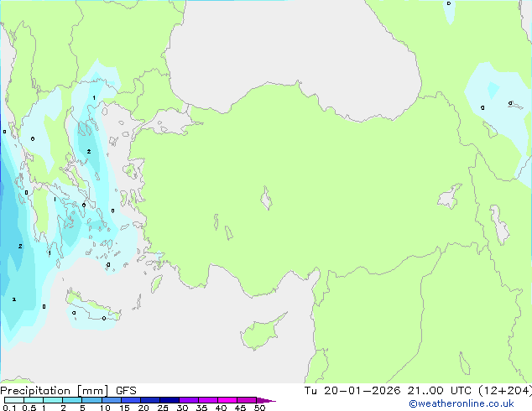This screenshot has height=411, width=532.
Task: Click the forecast offset "(12+204)"
Action: [x=505, y=391]
